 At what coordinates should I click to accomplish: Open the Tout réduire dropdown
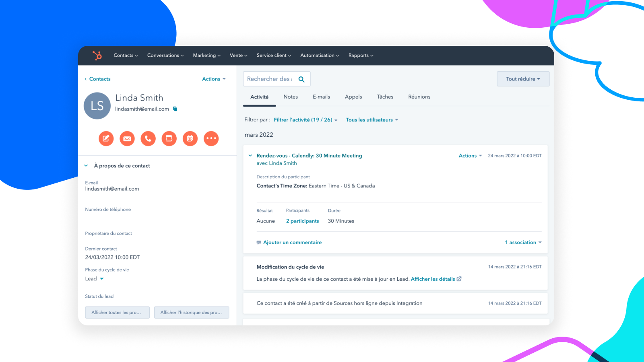[x=523, y=79]
